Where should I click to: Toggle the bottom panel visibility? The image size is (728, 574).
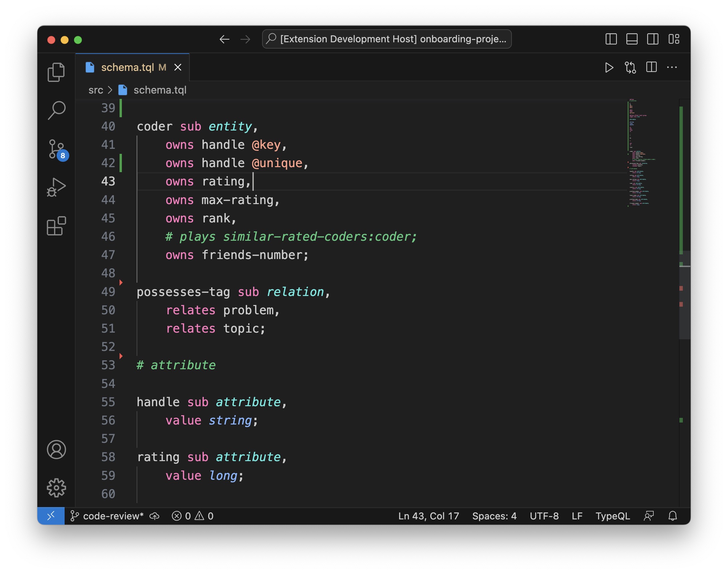point(632,39)
